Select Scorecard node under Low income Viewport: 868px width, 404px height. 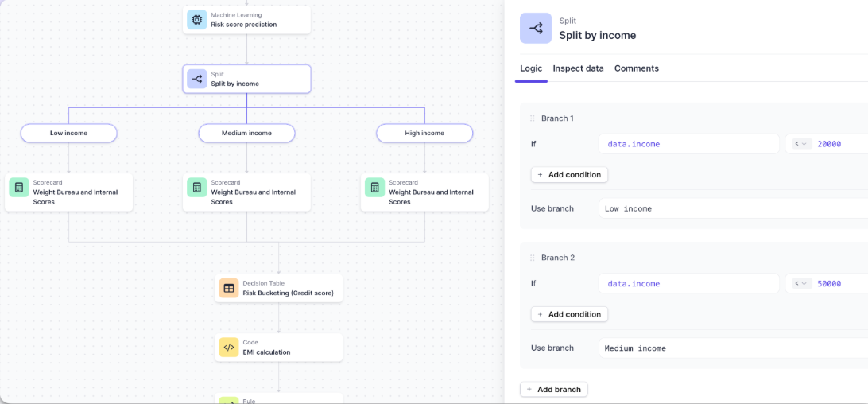68,192
